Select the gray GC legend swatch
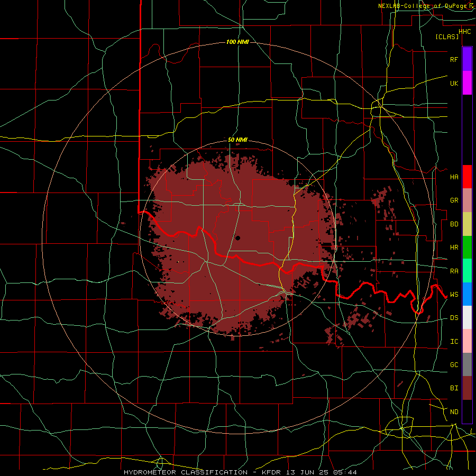The width and height of the screenshot is (476, 476). tap(467, 364)
